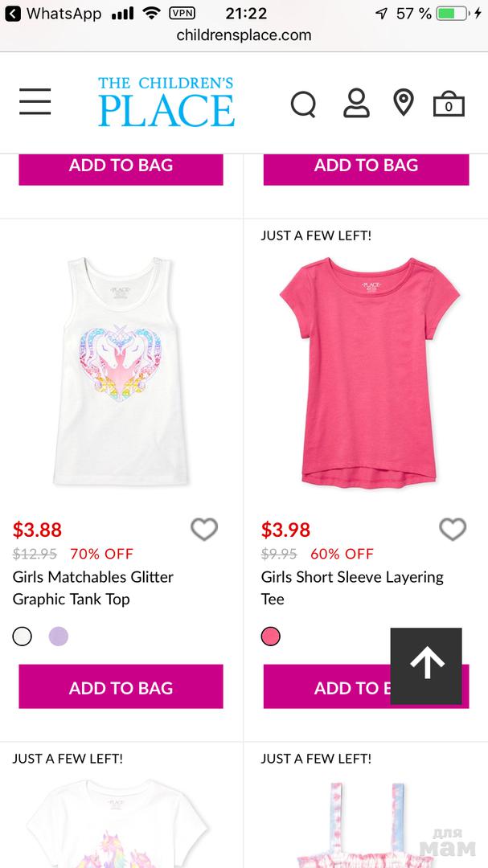Image resolution: width=488 pixels, height=868 pixels.
Task: Go back to WhatsApp from status bar
Action: pyautogui.click(x=53, y=14)
